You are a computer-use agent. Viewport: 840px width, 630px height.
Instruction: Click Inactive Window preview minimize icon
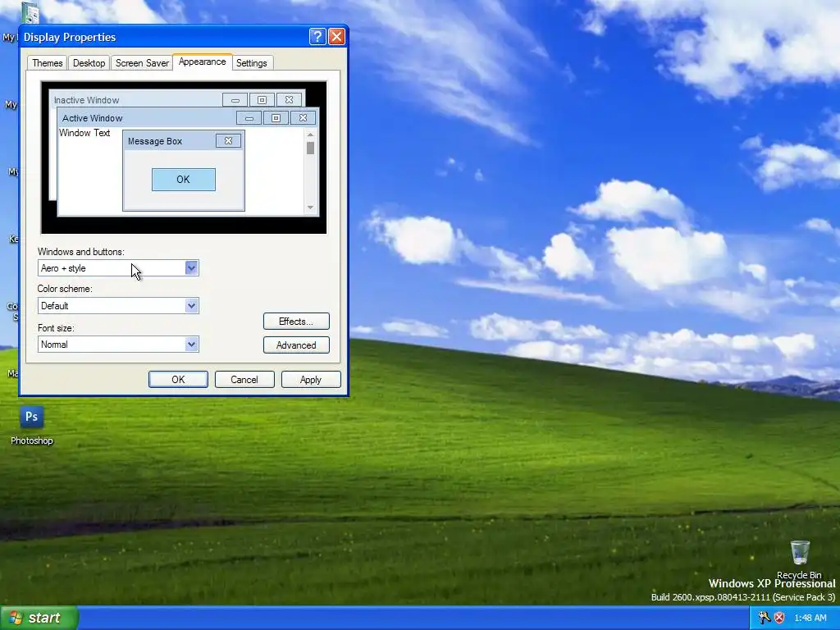[x=235, y=100]
